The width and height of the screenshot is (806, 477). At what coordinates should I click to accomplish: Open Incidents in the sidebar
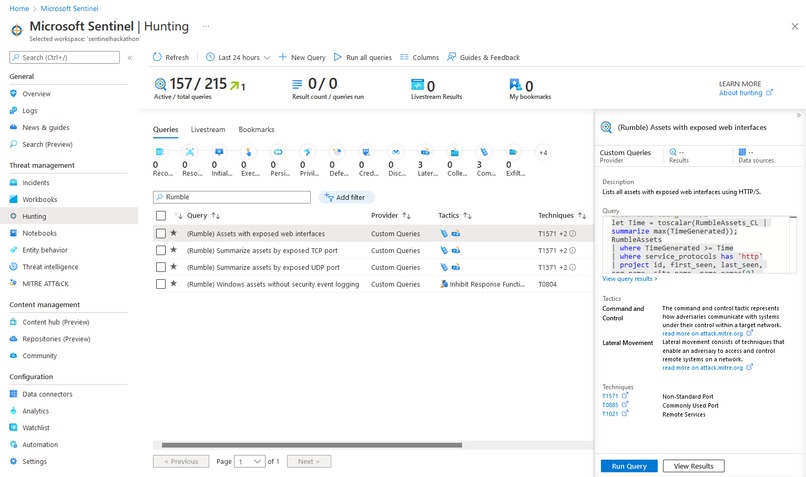click(x=36, y=182)
